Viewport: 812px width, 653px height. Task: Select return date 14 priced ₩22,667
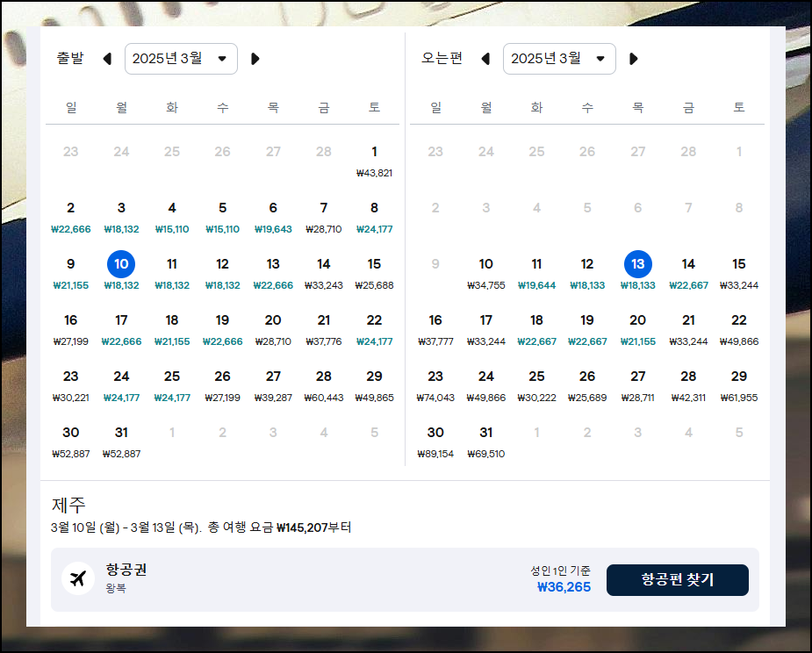click(x=688, y=274)
